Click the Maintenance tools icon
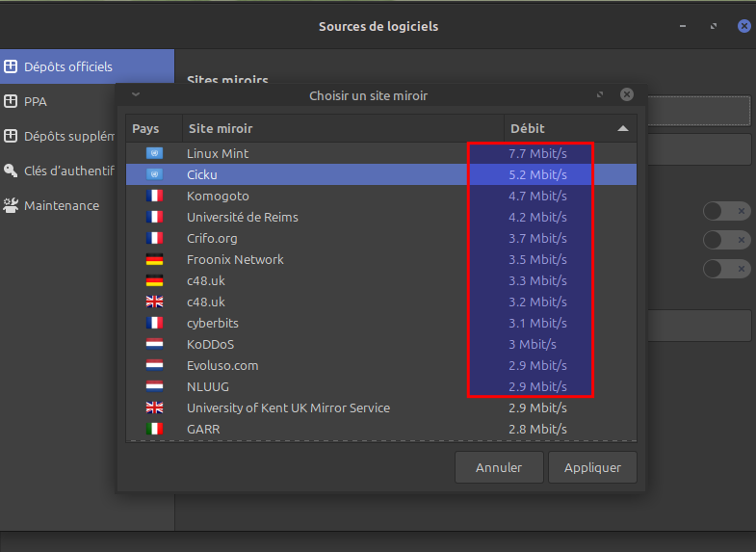The width and height of the screenshot is (756, 552). tap(11, 205)
